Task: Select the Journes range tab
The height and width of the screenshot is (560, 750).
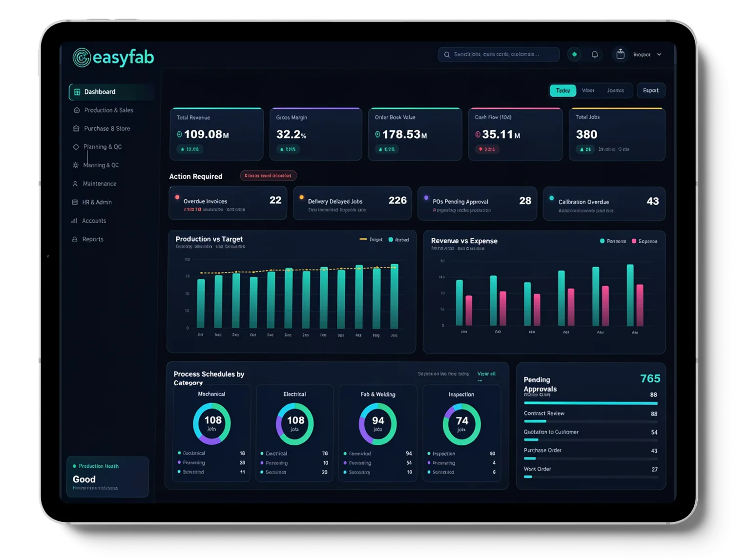Action: 615,90
